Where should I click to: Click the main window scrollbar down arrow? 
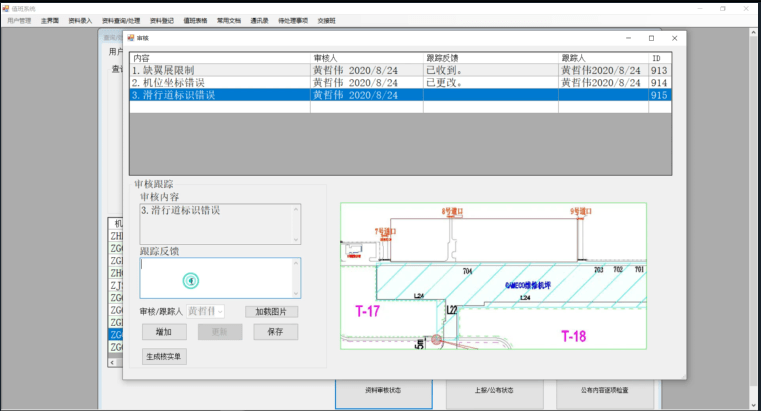click(754, 406)
